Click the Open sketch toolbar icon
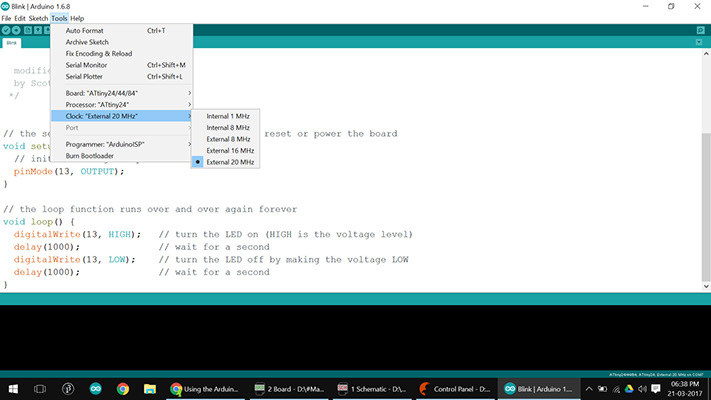 coord(38,30)
